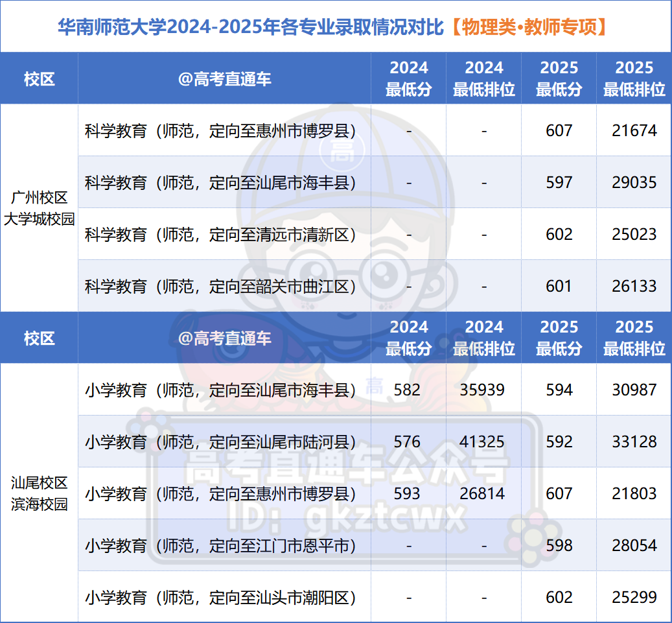The height and width of the screenshot is (623, 672).
Task: Select the rank value 25299
Action: [x=634, y=597]
